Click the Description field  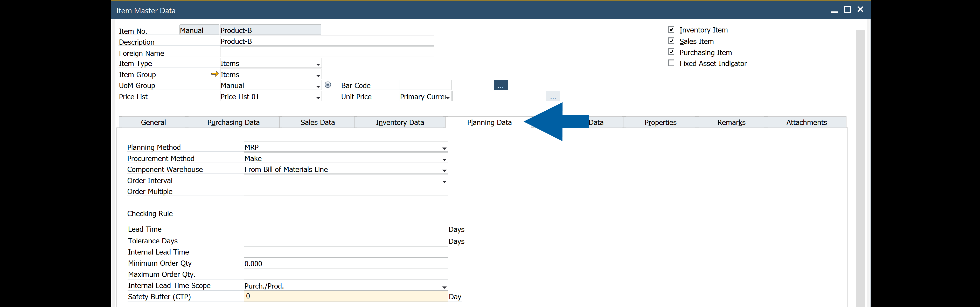[x=327, y=41]
